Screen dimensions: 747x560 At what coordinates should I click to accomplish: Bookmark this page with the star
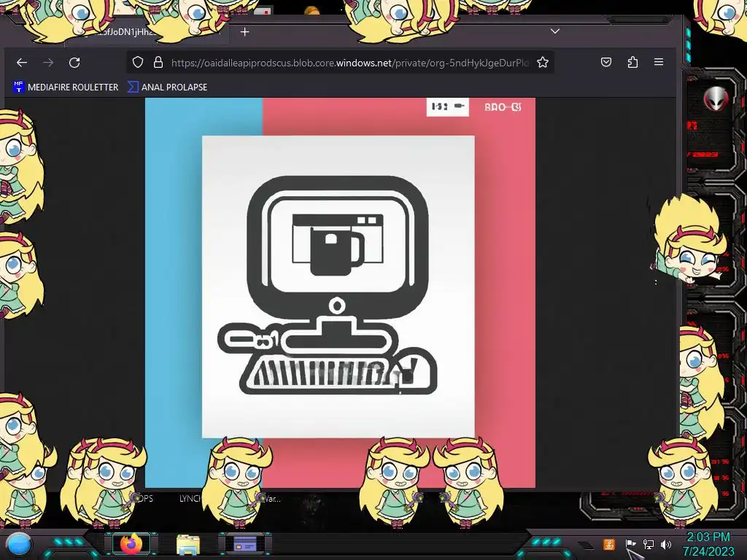(543, 63)
